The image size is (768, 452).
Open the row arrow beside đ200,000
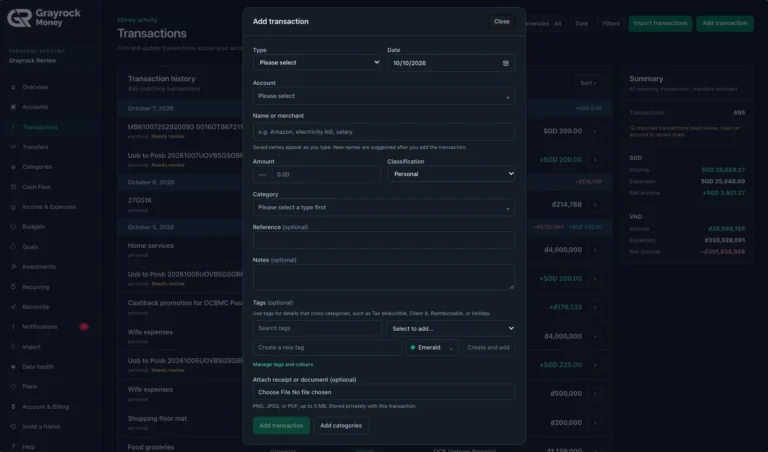click(595, 423)
